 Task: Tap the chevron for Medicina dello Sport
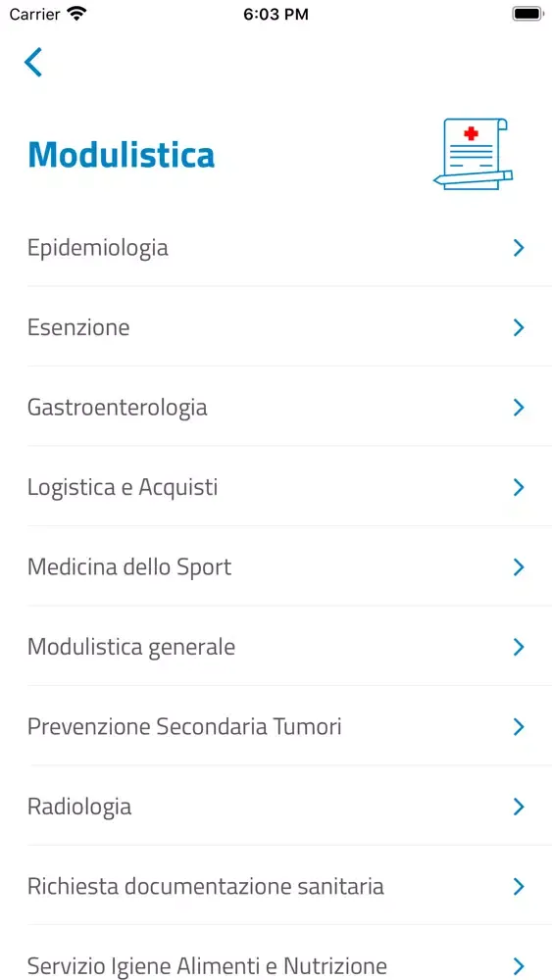[519, 567]
